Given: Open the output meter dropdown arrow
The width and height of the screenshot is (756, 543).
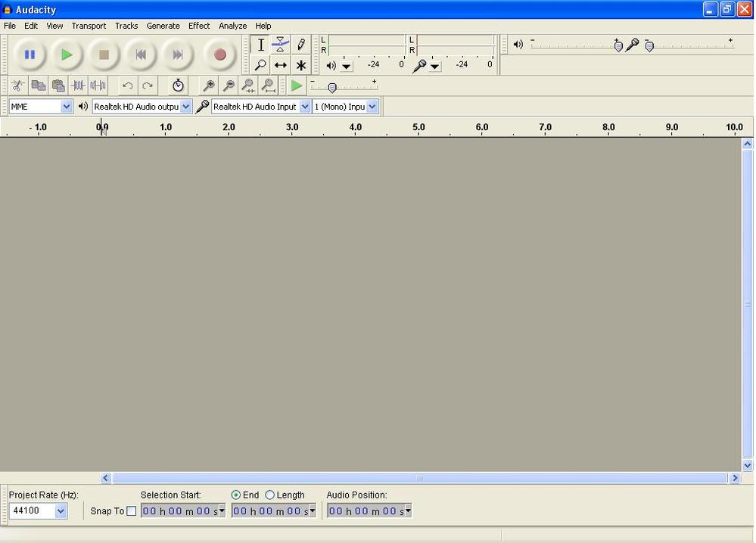Looking at the screenshot, I should (x=346, y=66).
